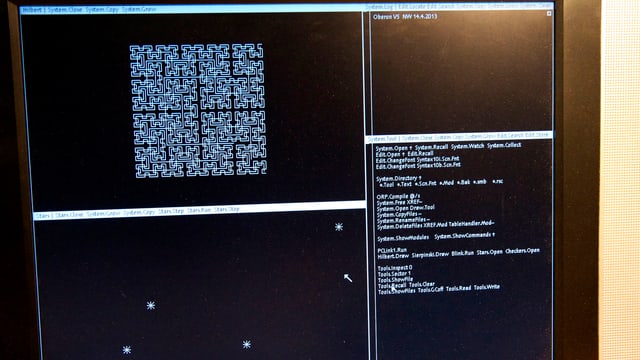Image resolution: width=640 pixels, height=360 pixels.
Task: Click the Hilbert curve drawing
Action: pos(198,111)
